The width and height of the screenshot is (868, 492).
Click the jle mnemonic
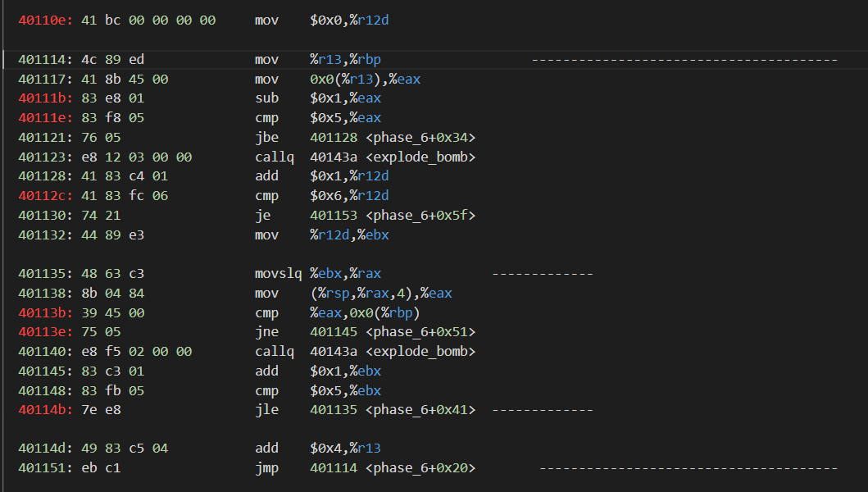tap(267, 410)
